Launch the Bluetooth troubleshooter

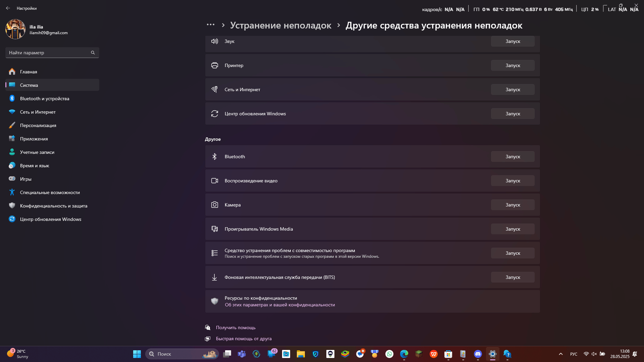pyautogui.click(x=513, y=157)
